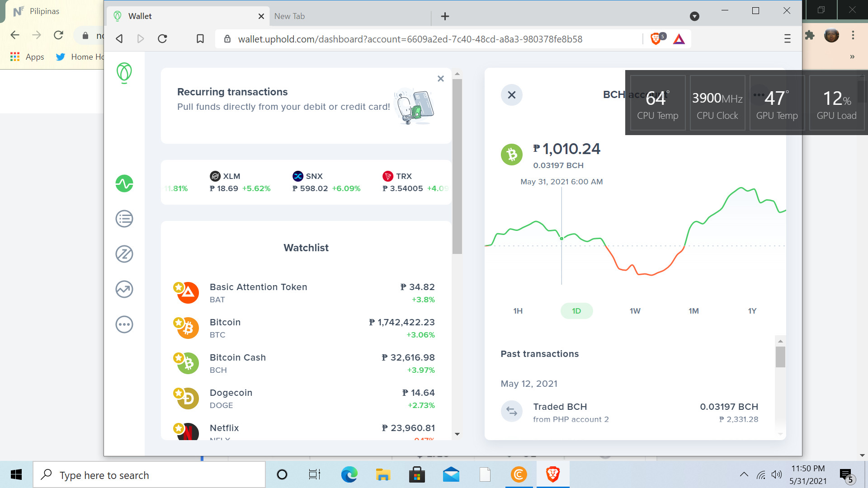
Task: Open the markets trend chart sidebar icon
Action: (x=124, y=289)
